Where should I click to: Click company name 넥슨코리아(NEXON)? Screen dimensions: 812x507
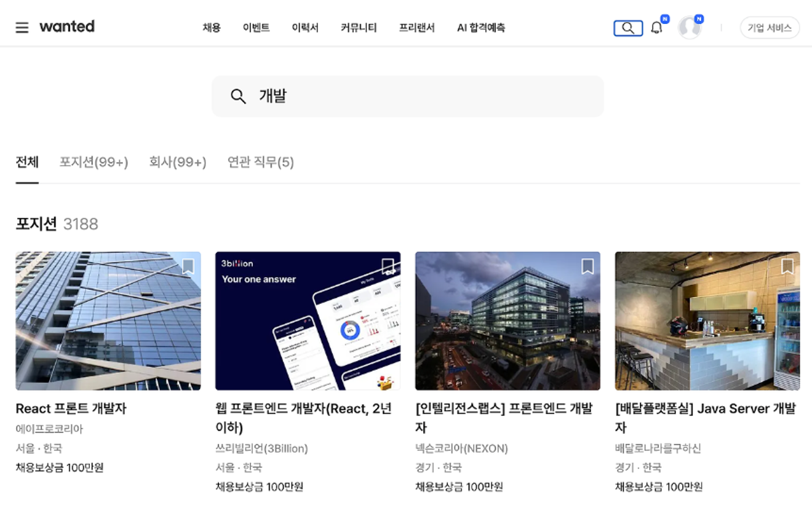coord(461,449)
